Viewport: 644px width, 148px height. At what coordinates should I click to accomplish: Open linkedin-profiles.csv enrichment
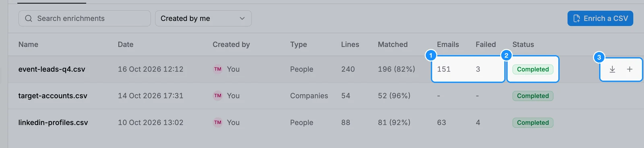click(x=53, y=123)
